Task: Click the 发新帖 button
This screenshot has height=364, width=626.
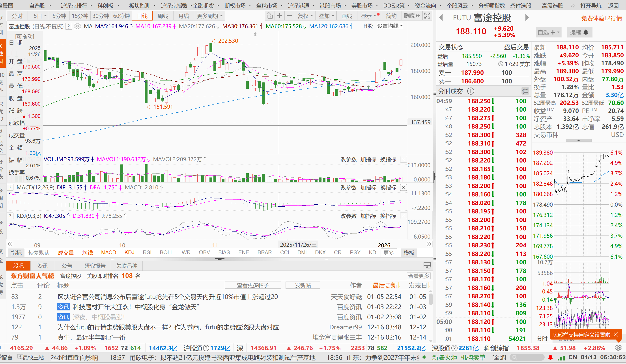Action: click(x=303, y=285)
